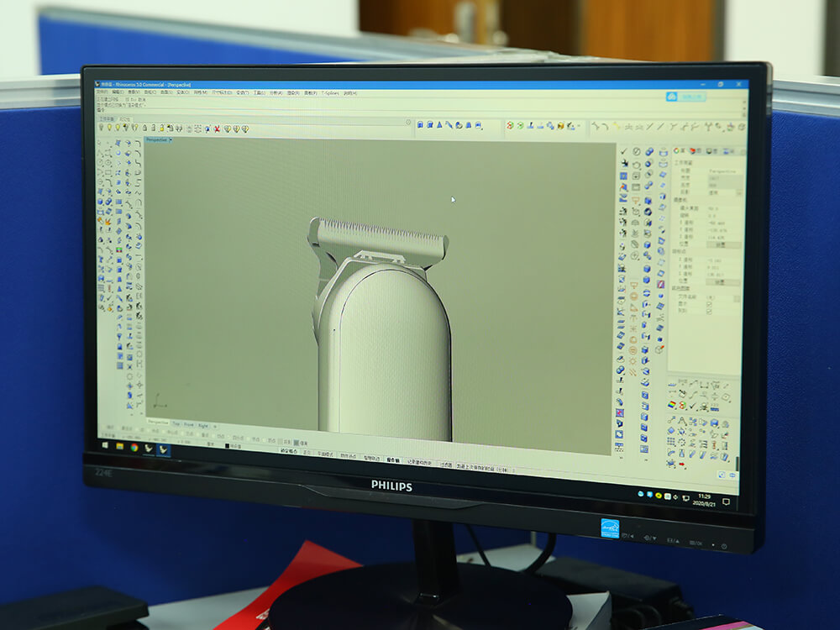Click the checkmark icon atop the right sidebar toolbar
This screenshot has width=840, height=630.
point(624,151)
